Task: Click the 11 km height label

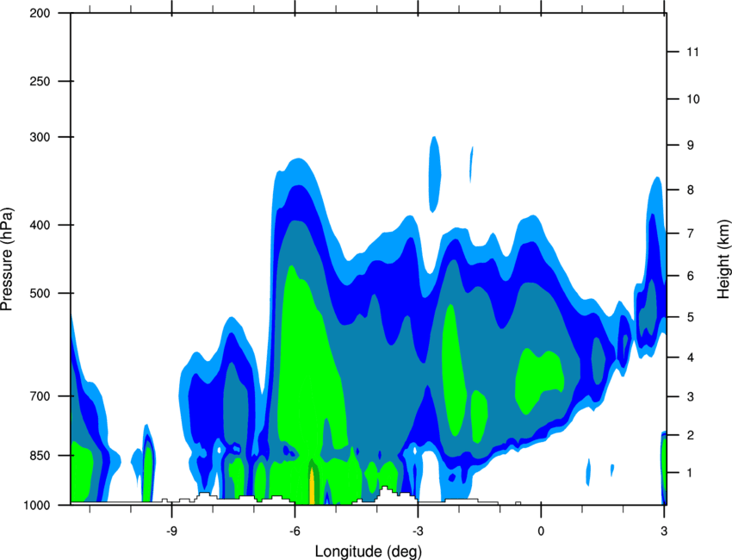Action: point(692,52)
